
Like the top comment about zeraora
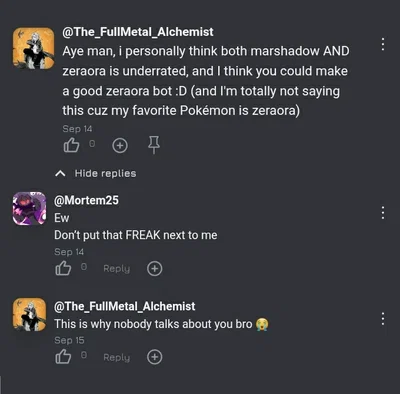point(71,145)
